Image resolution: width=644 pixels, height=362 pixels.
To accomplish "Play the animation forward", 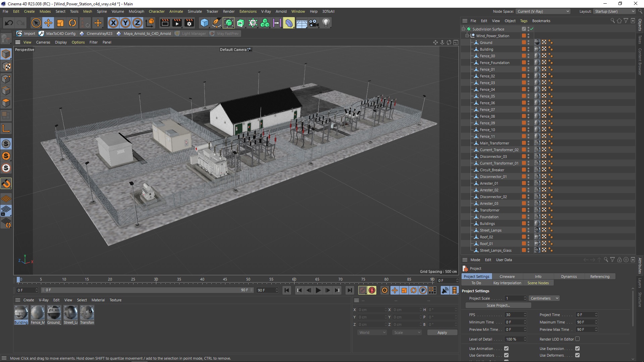I will [x=318, y=290].
